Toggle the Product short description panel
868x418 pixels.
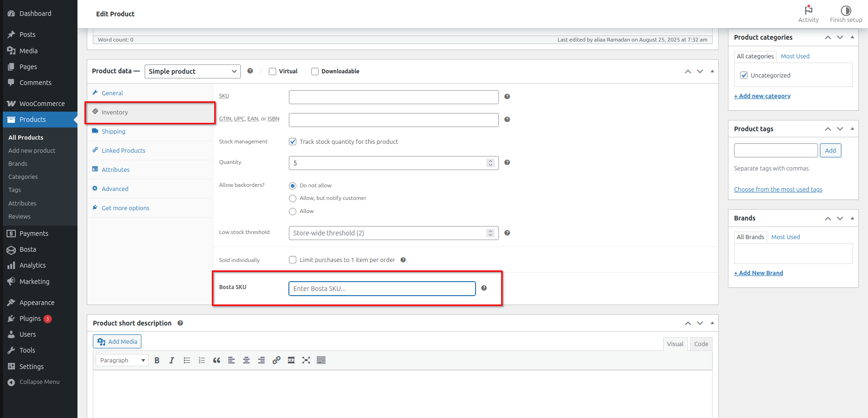click(712, 323)
